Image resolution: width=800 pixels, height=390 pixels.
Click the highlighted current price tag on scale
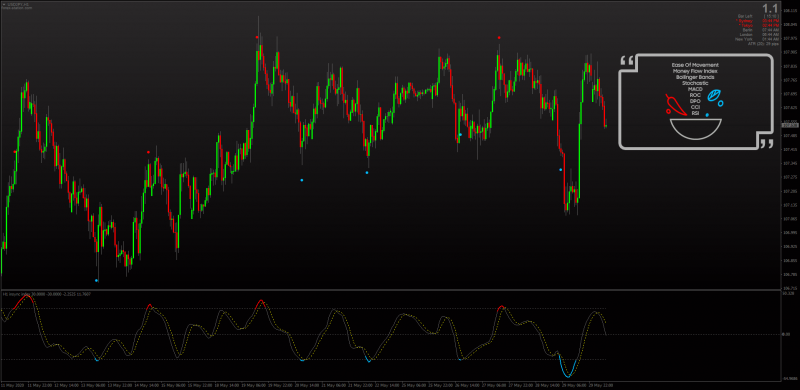pos(789,125)
